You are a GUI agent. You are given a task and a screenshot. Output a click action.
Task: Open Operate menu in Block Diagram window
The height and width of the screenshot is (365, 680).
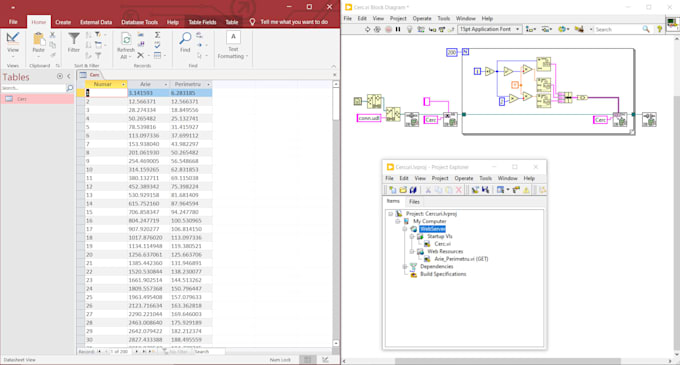(x=422, y=18)
